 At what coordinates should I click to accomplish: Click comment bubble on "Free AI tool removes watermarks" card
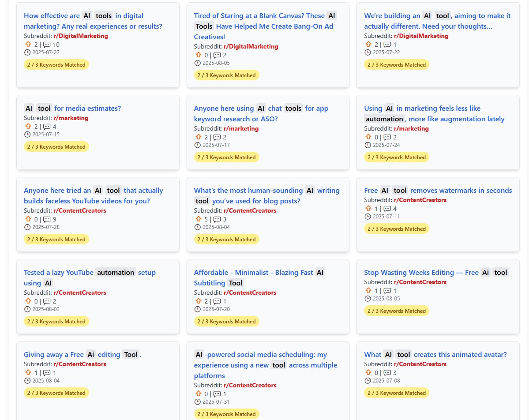click(x=387, y=209)
